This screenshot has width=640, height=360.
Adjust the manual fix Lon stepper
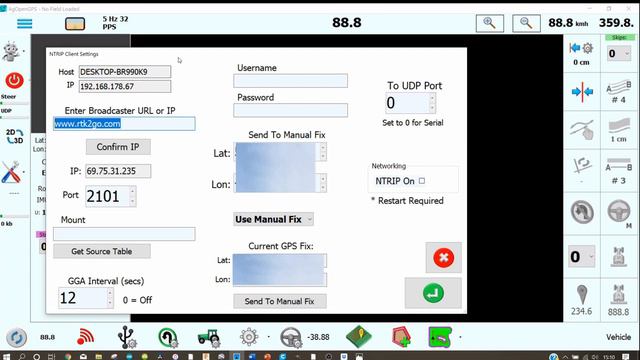(323, 183)
